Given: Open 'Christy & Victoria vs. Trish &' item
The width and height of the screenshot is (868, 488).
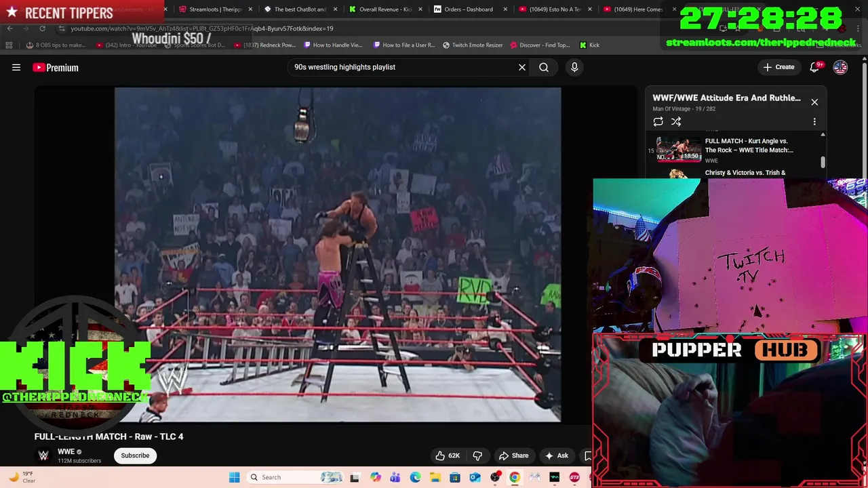Looking at the screenshot, I should point(745,173).
